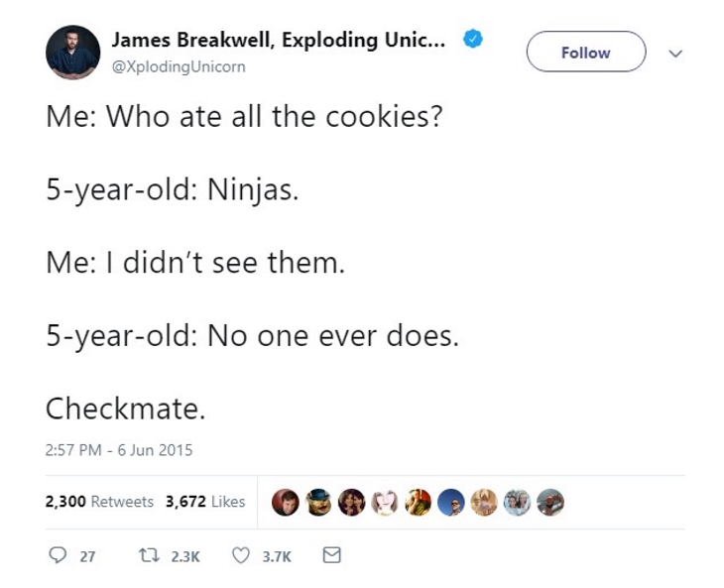
Task: Click the cartoon character with blue hat avatar
Action: 319,503
